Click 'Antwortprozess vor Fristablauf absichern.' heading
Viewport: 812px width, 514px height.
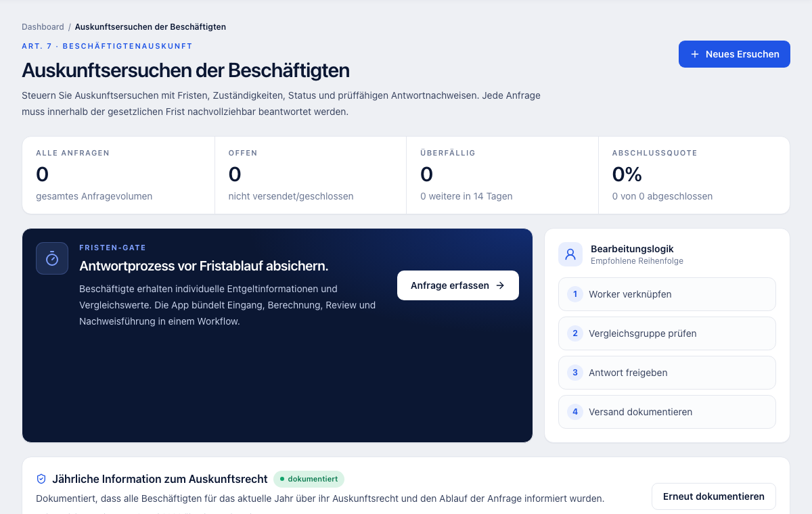point(204,266)
